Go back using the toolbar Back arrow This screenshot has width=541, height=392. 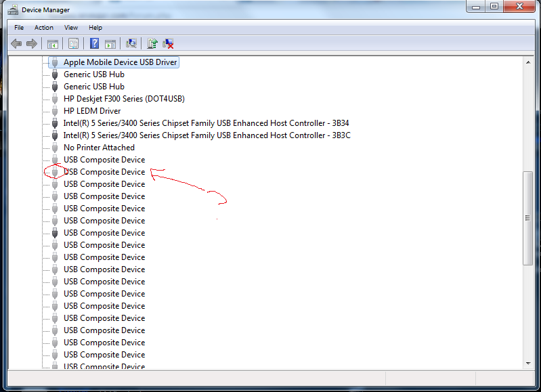coord(16,43)
